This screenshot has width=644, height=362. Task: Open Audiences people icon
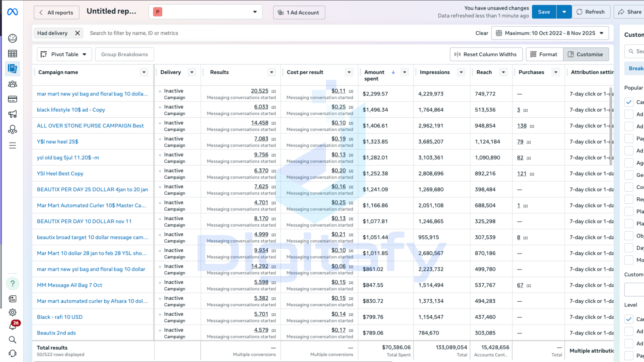12,84
